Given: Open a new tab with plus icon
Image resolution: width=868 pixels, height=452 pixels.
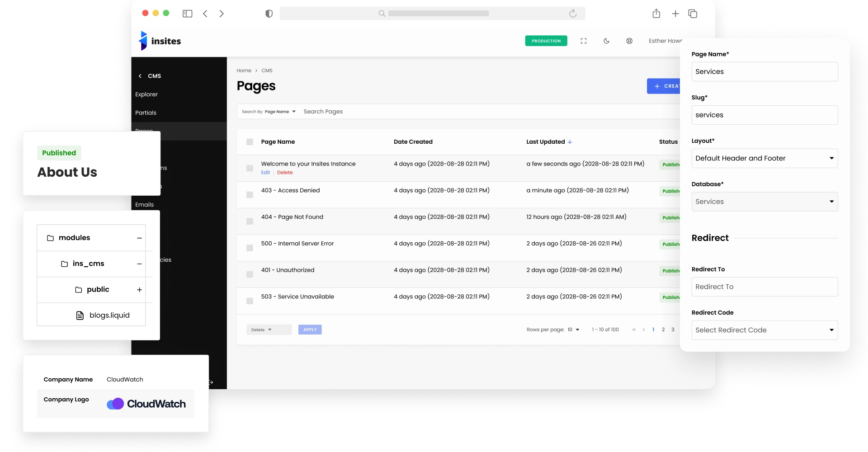Looking at the screenshot, I should point(675,14).
